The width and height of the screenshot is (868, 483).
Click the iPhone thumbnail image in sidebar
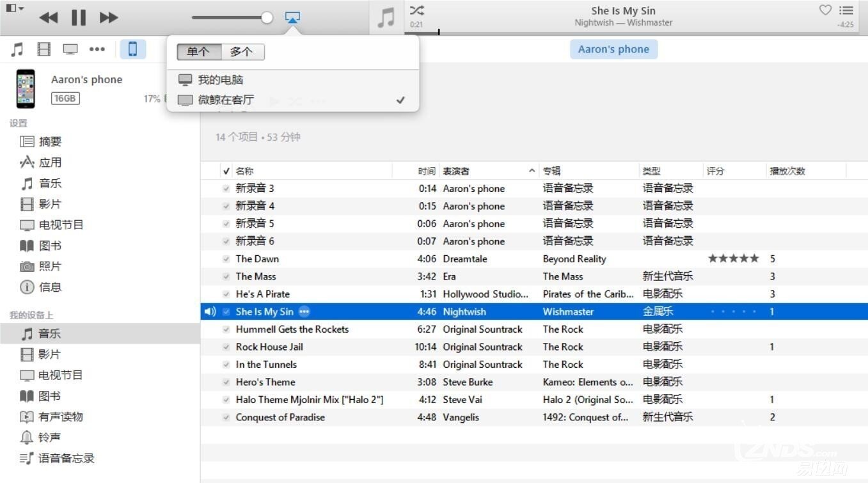point(26,88)
